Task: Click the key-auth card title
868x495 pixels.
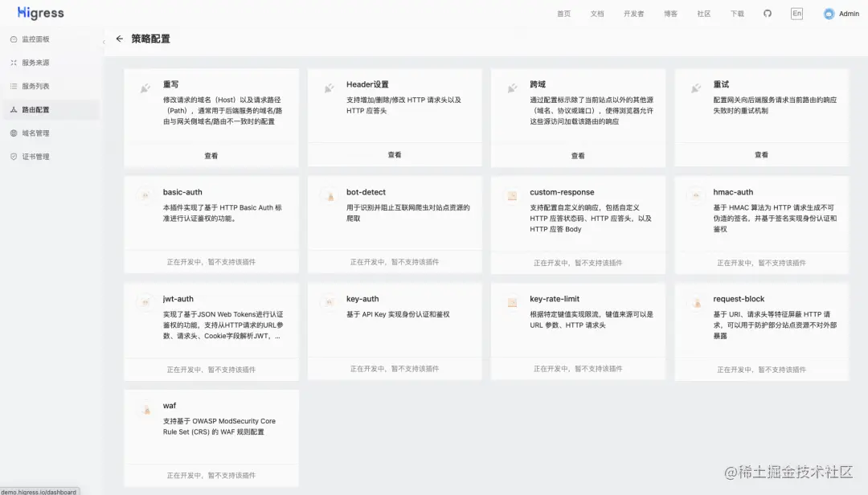Action: tap(362, 299)
